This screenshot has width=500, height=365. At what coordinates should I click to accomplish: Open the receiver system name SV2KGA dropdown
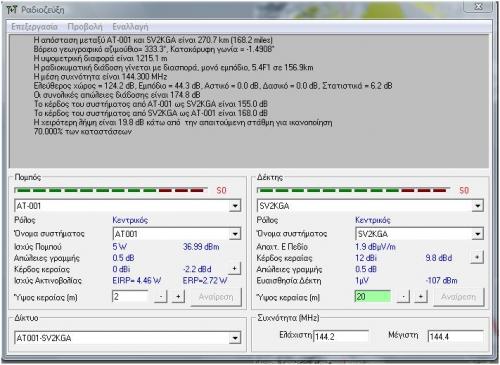coord(478,234)
